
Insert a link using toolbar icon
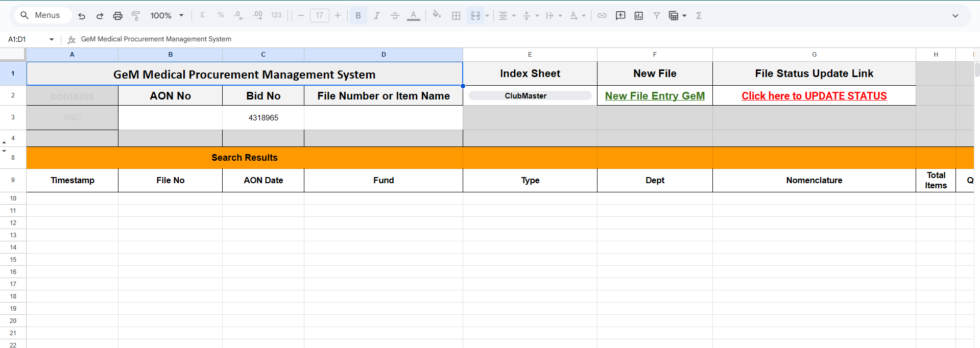pos(602,16)
